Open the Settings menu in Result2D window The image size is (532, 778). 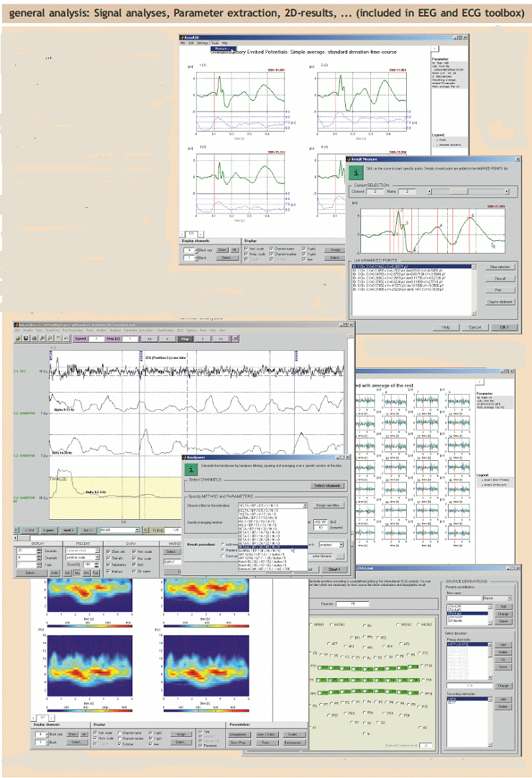203,43
